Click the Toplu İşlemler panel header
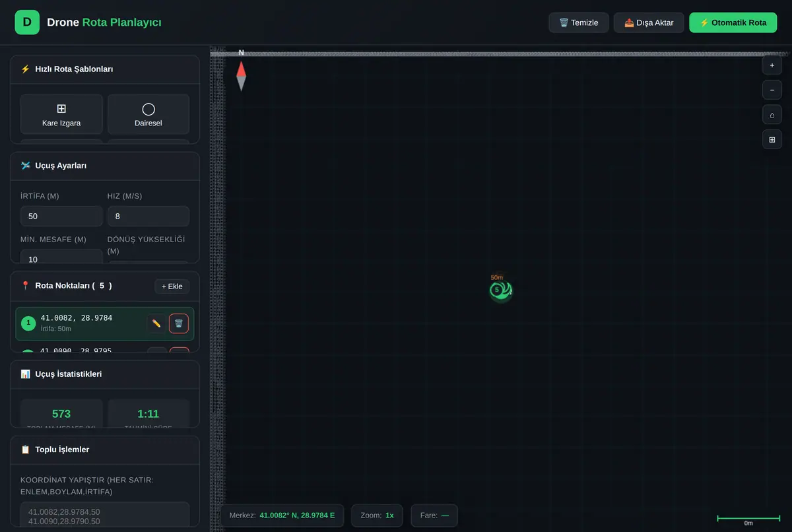 pyautogui.click(x=105, y=449)
